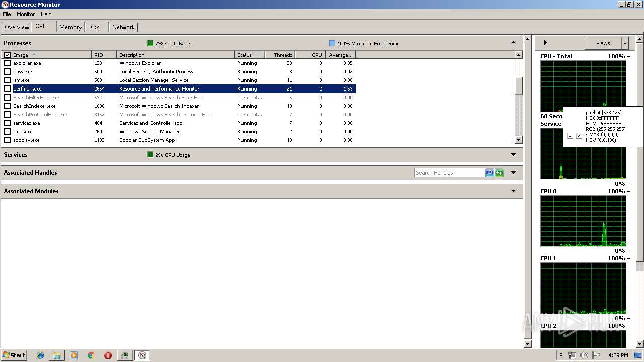Show hidden tray icons with the arrow
The width and height of the screenshot is (644, 362).
click(561, 355)
